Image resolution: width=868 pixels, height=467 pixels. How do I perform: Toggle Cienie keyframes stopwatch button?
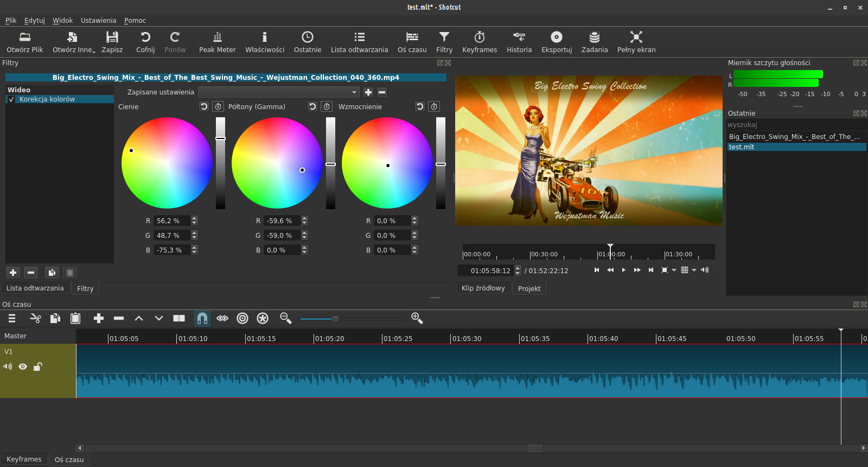point(218,106)
